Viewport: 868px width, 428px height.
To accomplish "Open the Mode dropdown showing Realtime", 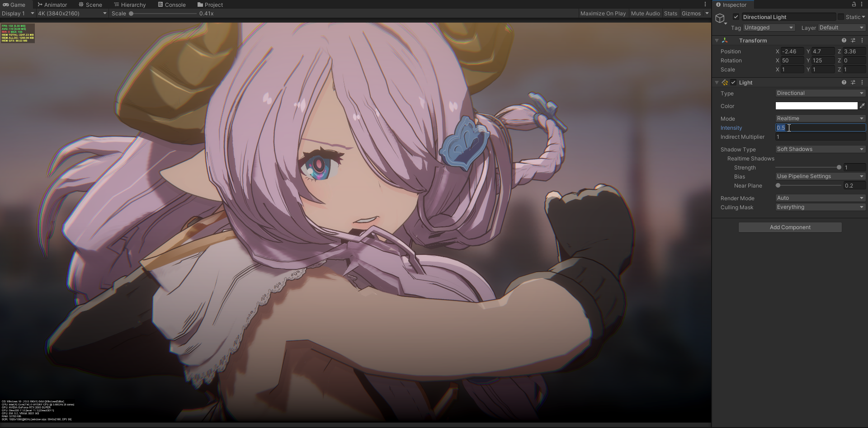I will coord(820,118).
